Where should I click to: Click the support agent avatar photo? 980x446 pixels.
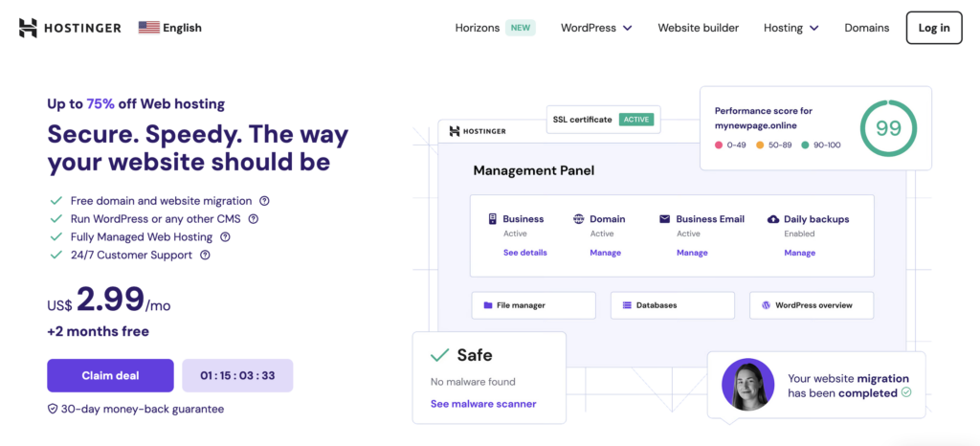748,384
